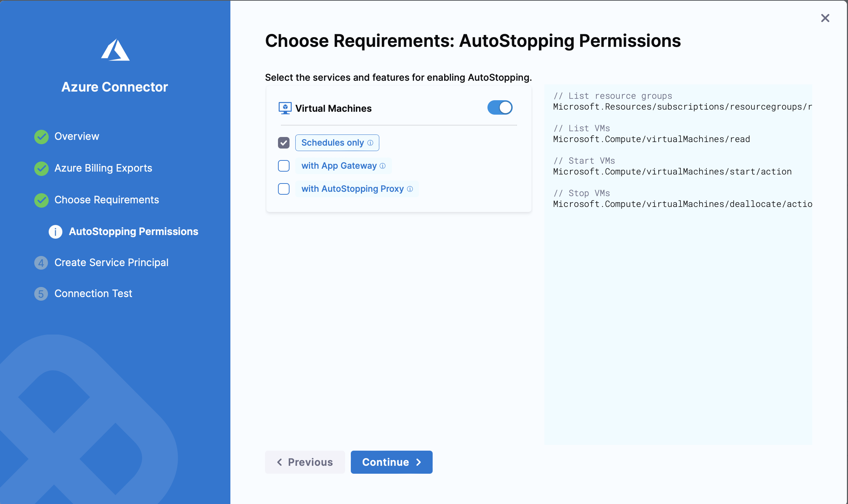
Task: Go to Choose Requirements step
Action: pyautogui.click(x=106, y=200)
